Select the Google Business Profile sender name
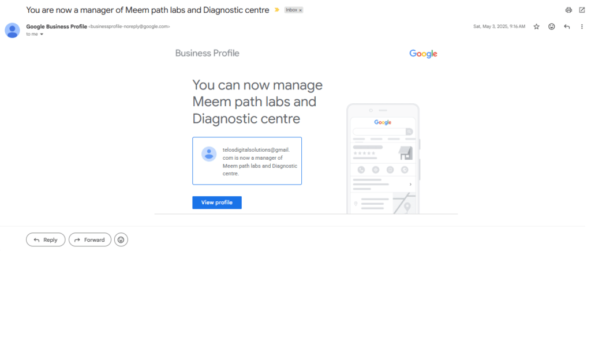The width and height of the screenshot is (591, 364). (x=57, y=27)
